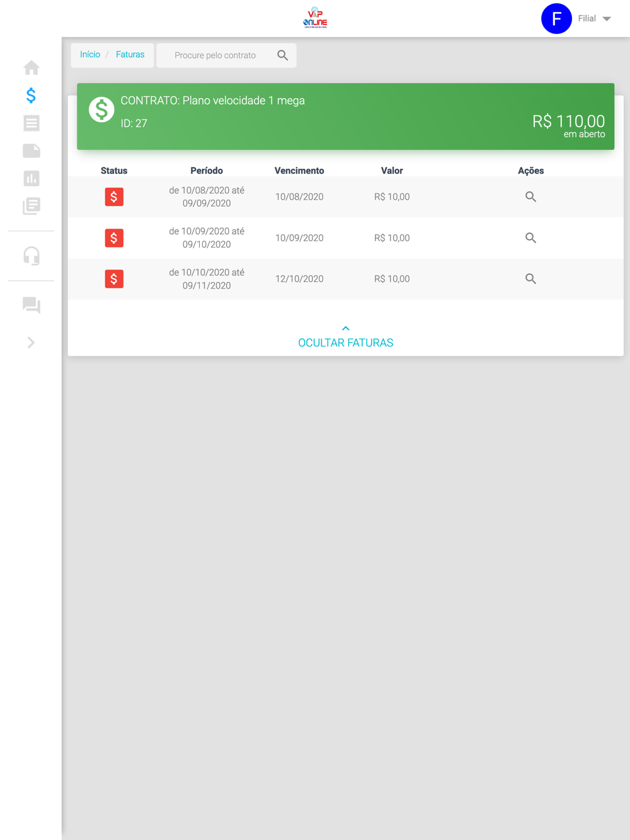Viewport: 630px width, 840px height.
Task: Go to Início breadcrumb link
Action: coord(90,55)
